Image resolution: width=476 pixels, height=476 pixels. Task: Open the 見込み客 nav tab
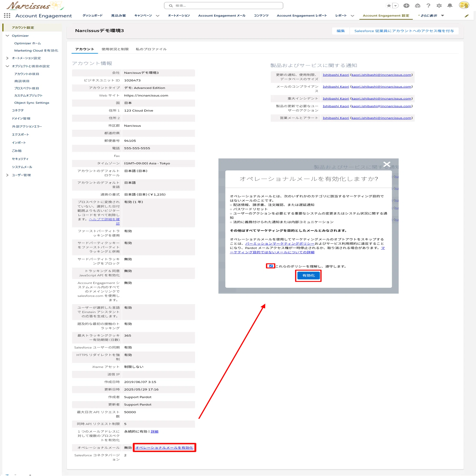(119, 15)
